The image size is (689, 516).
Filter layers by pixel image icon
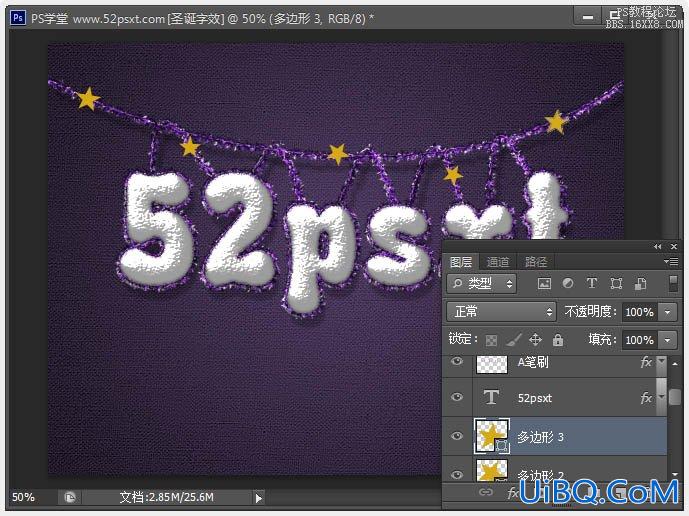[x=544, y=283]
